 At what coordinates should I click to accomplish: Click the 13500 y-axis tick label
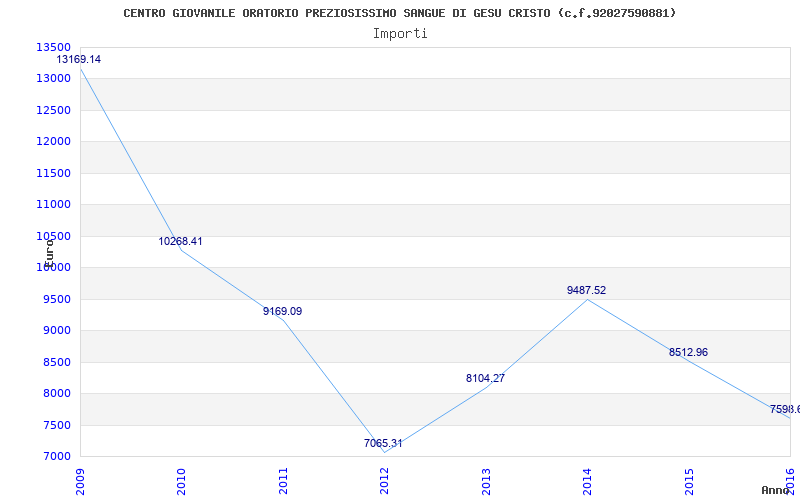coord(54,47)
